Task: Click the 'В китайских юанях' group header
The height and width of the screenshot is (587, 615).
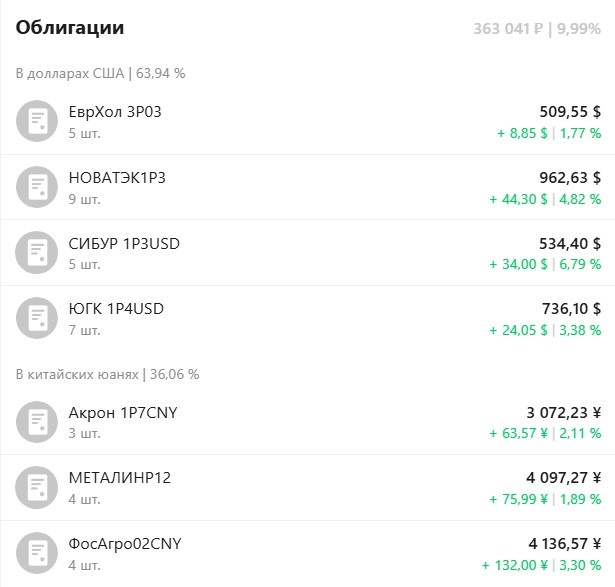Action: tap(107, 374)
